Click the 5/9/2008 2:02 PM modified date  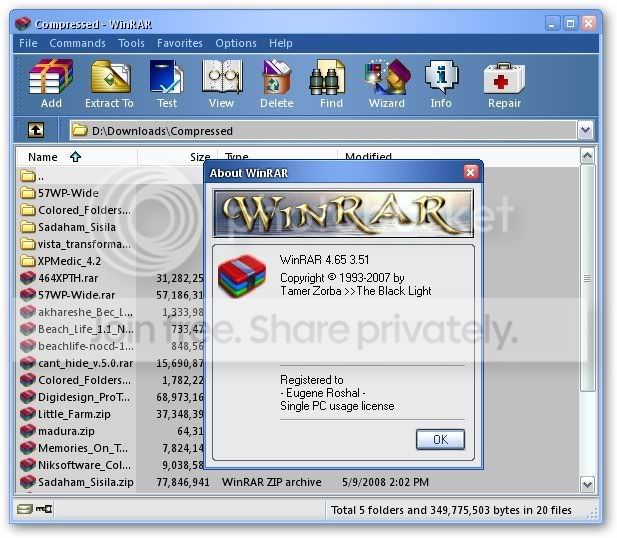tap(385, 482)
